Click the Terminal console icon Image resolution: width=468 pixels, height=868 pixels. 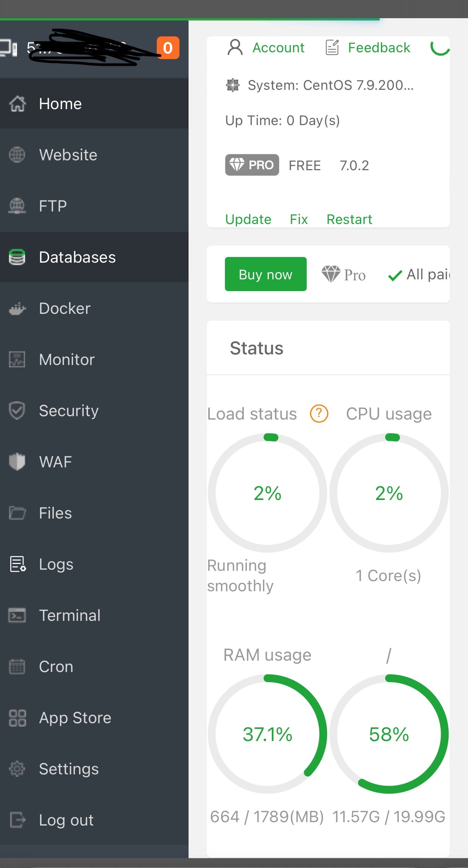point(17,615)
